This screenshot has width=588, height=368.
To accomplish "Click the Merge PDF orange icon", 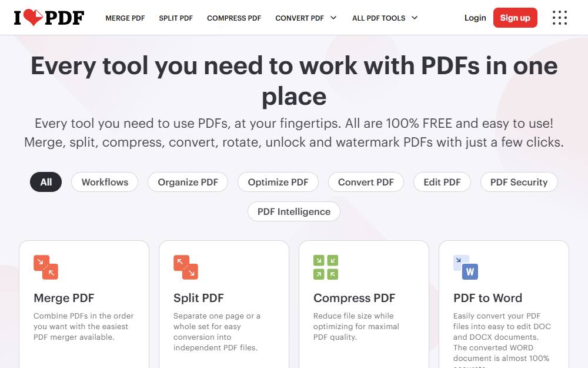I will 46,267.
